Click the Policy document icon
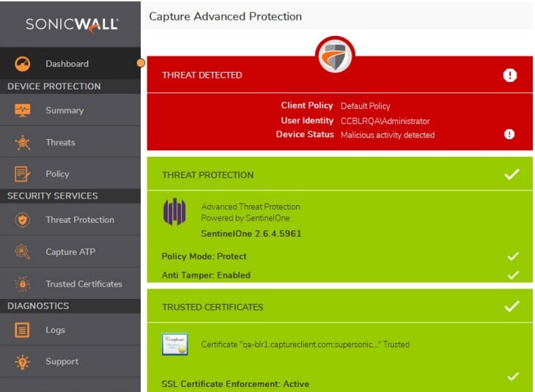This screenshot has width=535, height=392. pyautogui.click(x=23, y=174)
